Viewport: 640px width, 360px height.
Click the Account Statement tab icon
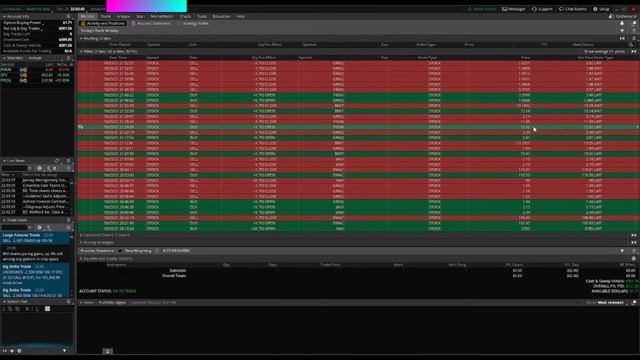tap(133, 24)
